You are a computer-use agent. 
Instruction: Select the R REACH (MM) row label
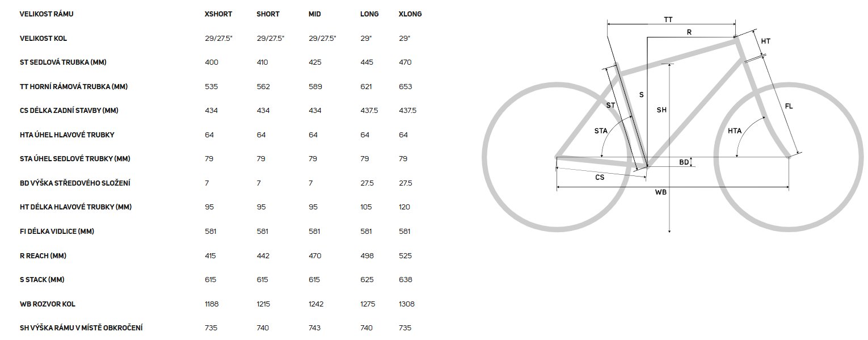pos(43,256)
